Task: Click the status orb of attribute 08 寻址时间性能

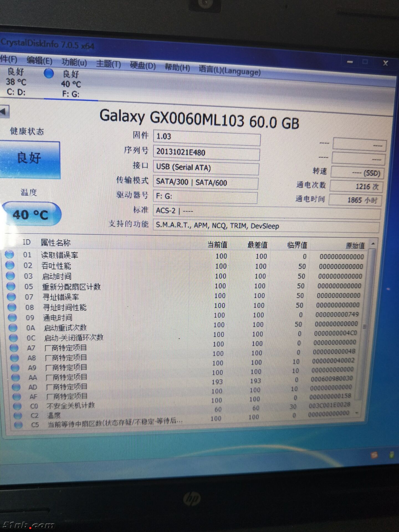Action: click(12, 307)
